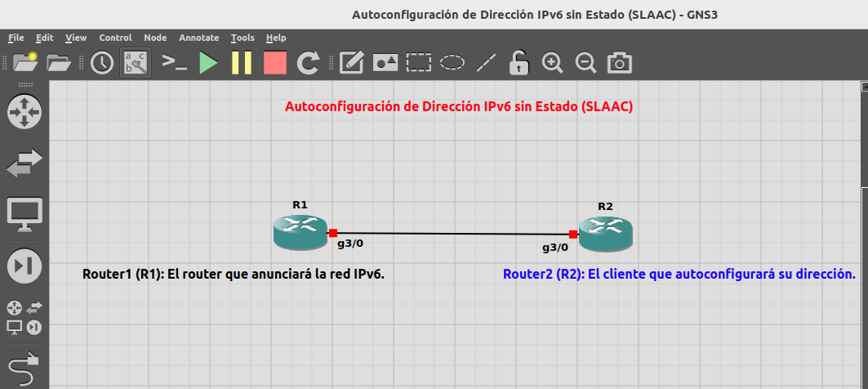Open console to all devices
868x389 pixels.
coord(174,62)
